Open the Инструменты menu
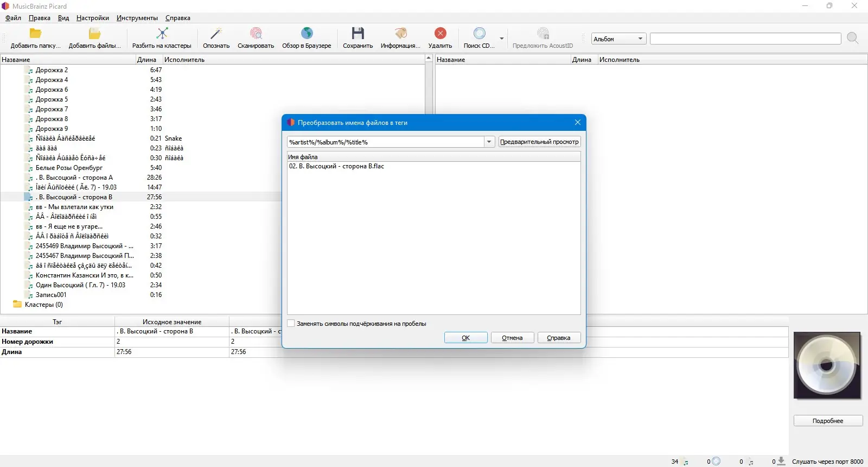 coord(137,18)
